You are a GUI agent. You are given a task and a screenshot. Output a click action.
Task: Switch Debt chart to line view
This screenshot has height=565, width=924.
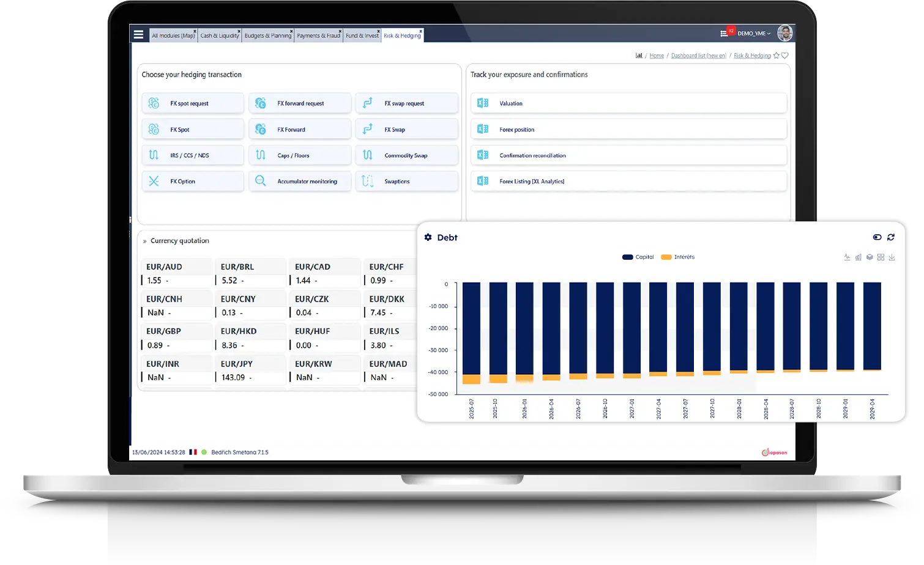pos(847,257)
